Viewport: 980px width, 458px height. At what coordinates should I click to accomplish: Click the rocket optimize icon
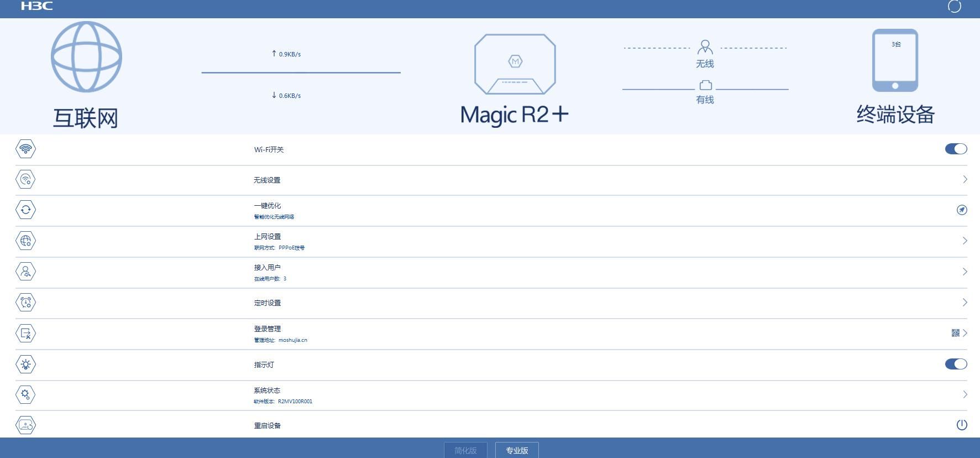962,210
